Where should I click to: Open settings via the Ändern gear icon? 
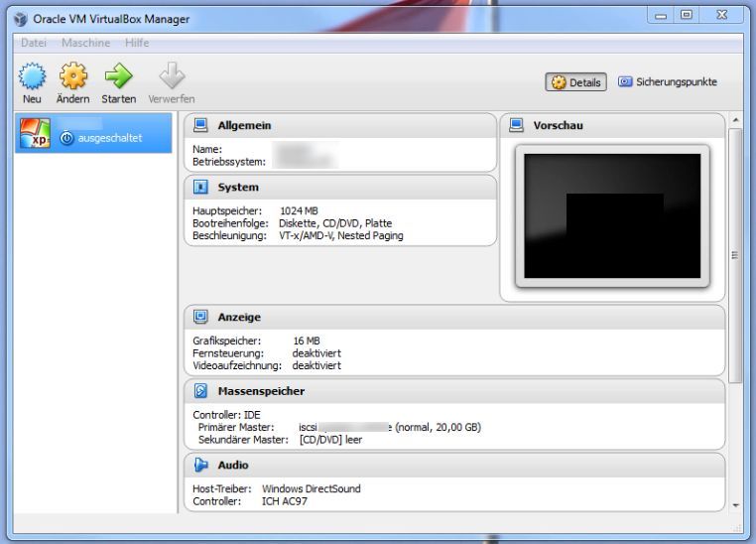click(x=72, y=76)
